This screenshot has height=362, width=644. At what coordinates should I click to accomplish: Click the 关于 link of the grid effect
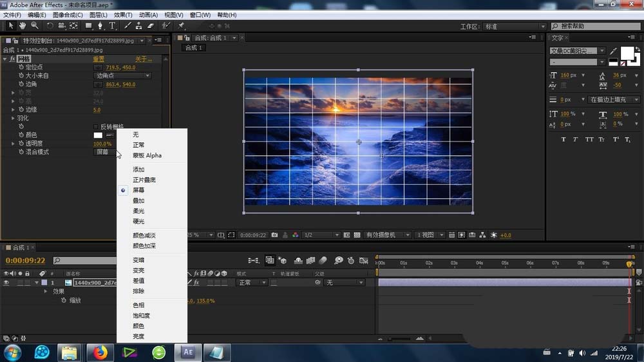click(143, 59)
